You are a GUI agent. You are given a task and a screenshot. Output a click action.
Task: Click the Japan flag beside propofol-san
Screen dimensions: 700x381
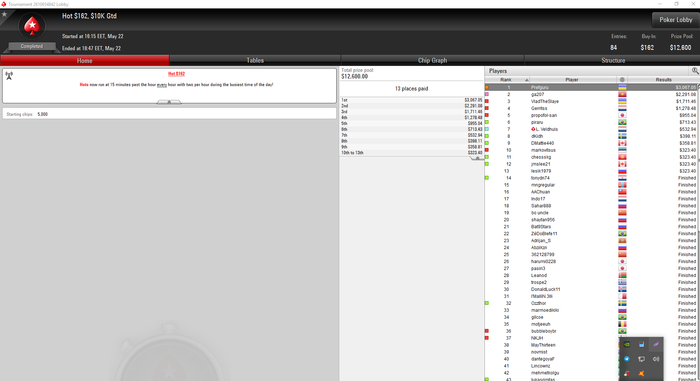click(622, 115)
